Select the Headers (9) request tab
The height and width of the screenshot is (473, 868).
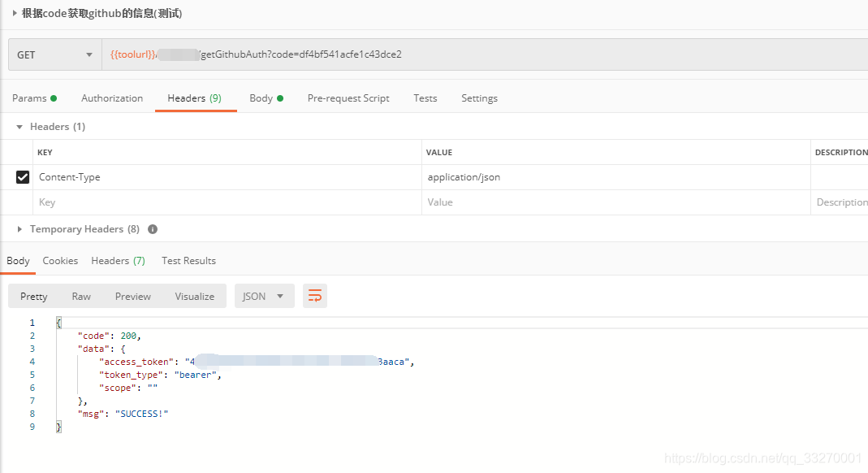tap(194, 98)
